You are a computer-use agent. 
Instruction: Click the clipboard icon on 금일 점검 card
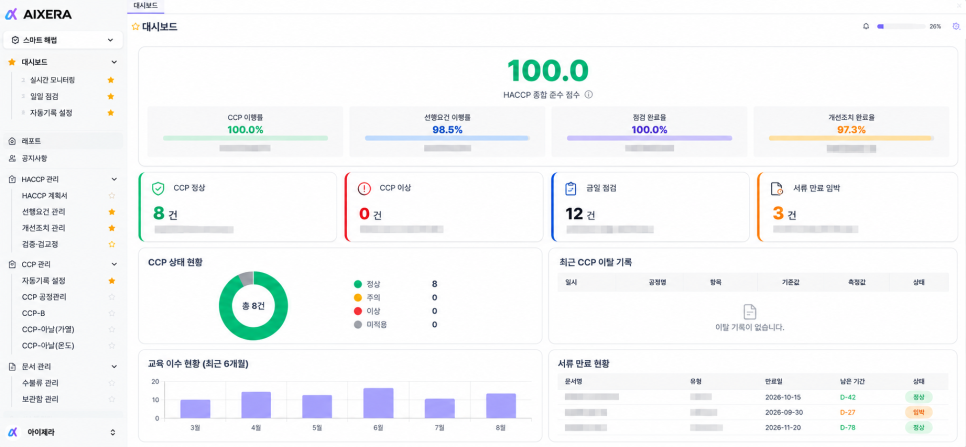click(570, 188)
